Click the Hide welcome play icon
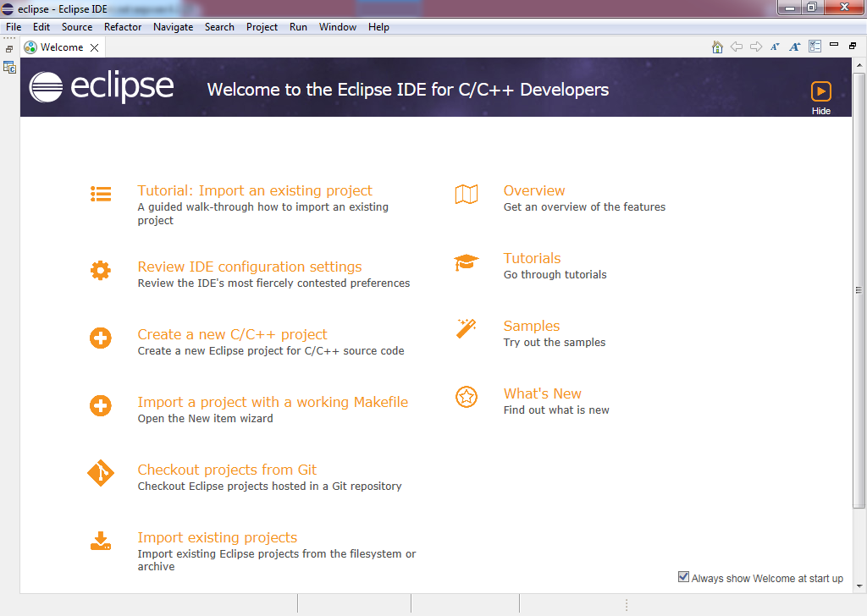 coord(820,91)
